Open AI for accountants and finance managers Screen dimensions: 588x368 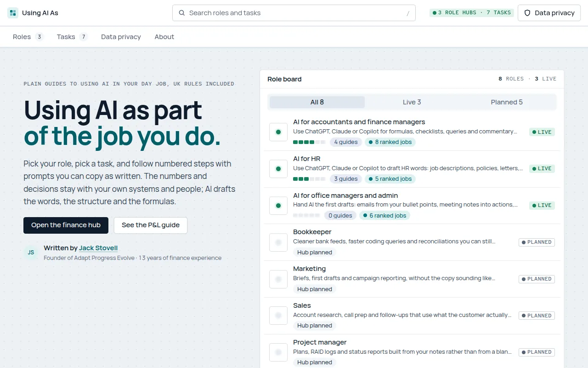click(359, 122)
